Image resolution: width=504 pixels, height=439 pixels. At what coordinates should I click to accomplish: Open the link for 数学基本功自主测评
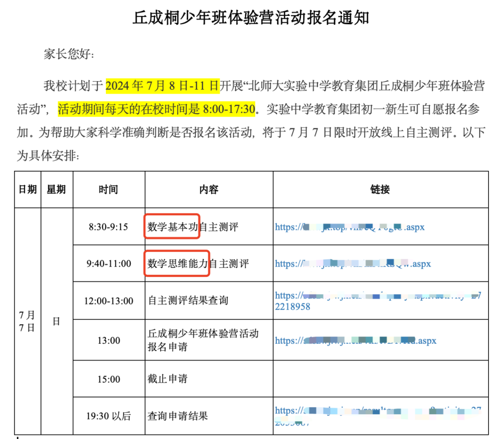pyautogui.click(x=350, y=227)
